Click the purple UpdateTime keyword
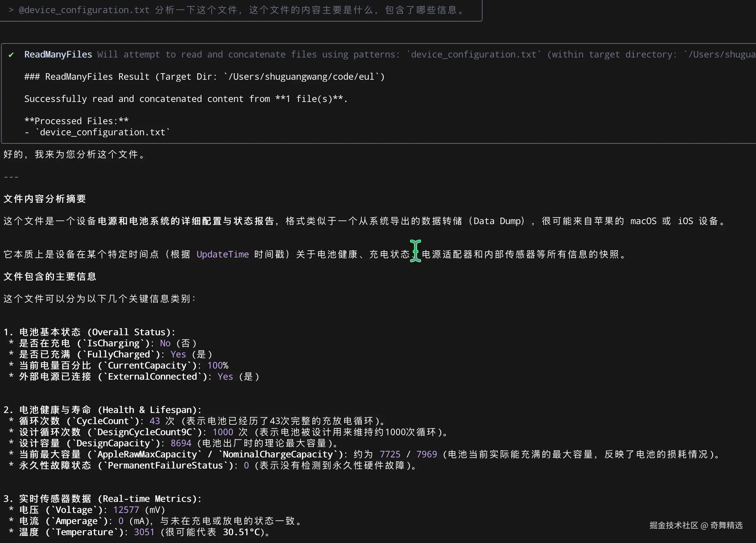The height and width of the screenshot is (543, 756). (222, 254)
